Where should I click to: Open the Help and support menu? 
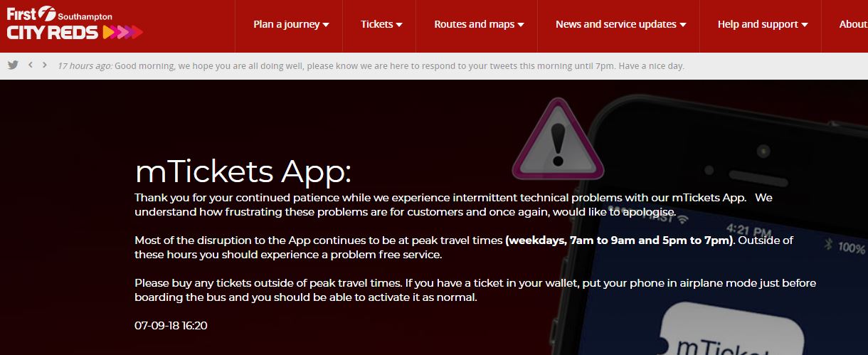tap(763, 24)
